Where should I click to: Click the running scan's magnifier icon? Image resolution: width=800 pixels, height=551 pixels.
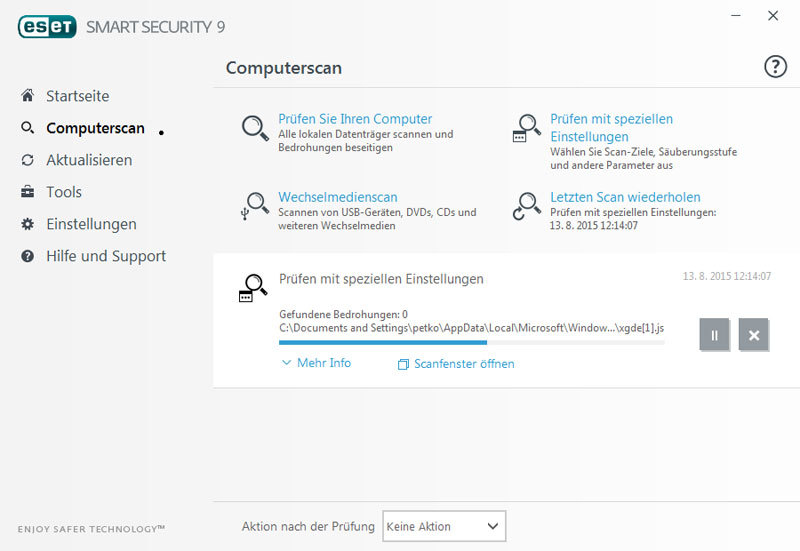pos(252,287)
